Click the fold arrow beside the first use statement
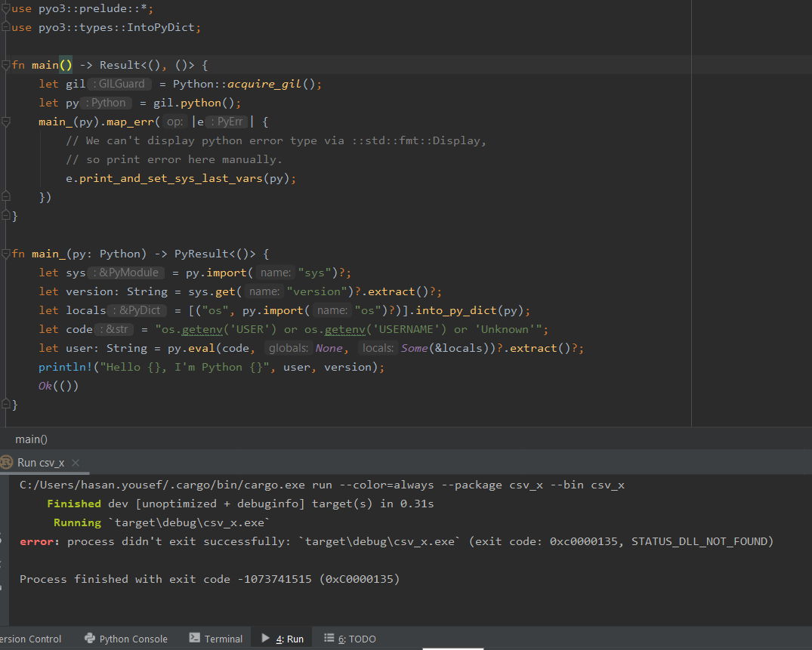Viewport: 812px width, 650px height. click(x=6, y=8)
